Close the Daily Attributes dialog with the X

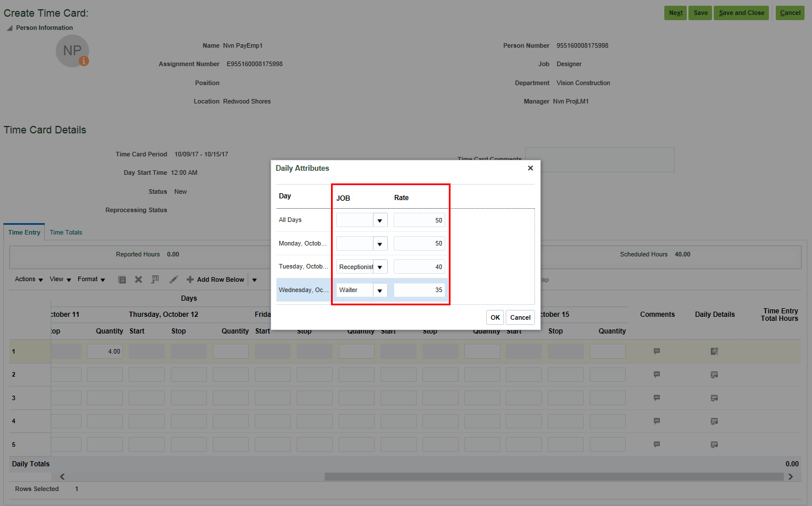pos(530,168)
